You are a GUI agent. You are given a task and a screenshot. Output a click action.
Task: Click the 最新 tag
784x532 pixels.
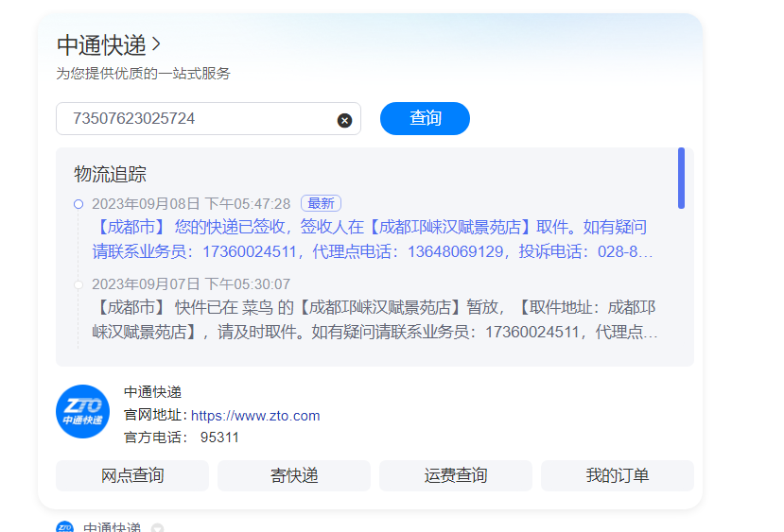pos(321,203)
